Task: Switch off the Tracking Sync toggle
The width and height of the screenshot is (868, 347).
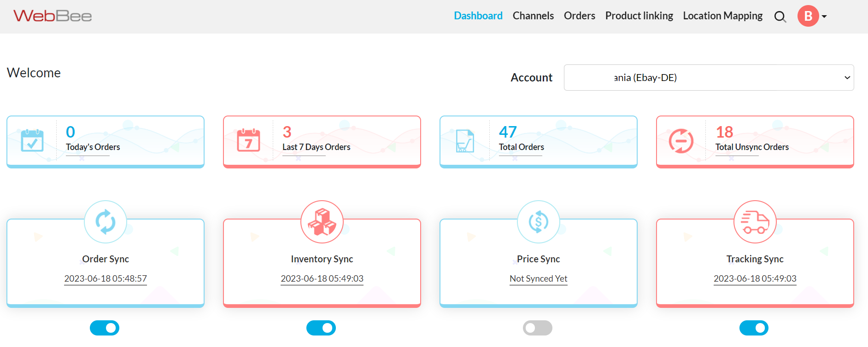Action: click(754, 328)
